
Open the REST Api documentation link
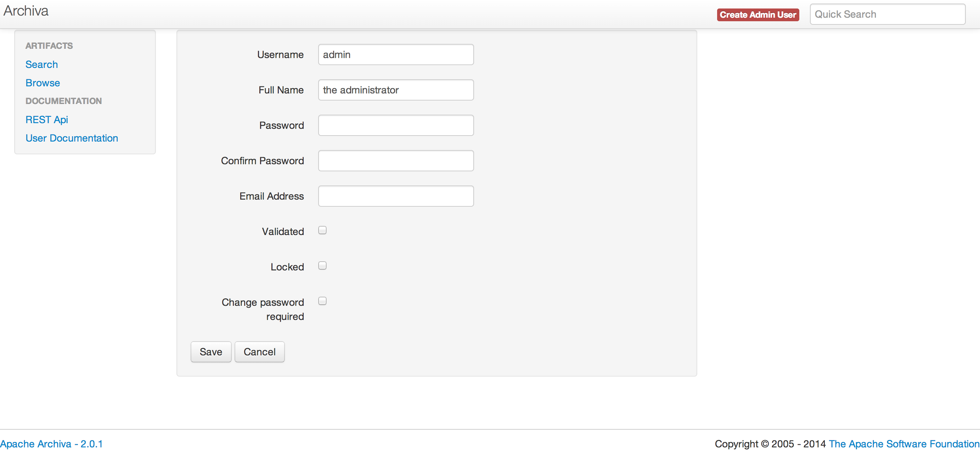[47, 120]
